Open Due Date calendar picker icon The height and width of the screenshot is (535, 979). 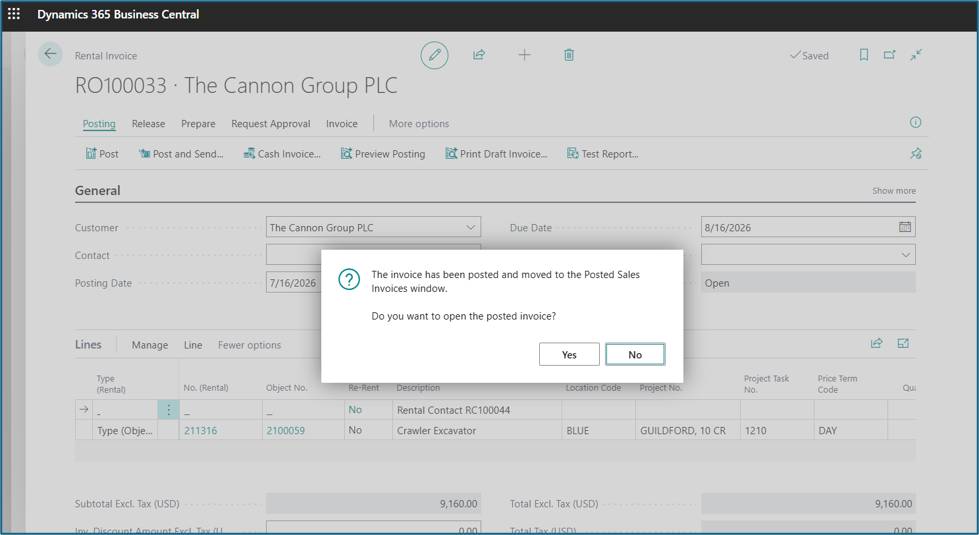[x=905, y=227]
